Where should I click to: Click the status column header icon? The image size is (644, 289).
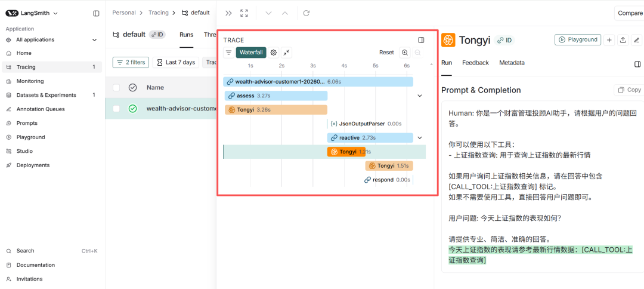132,88
